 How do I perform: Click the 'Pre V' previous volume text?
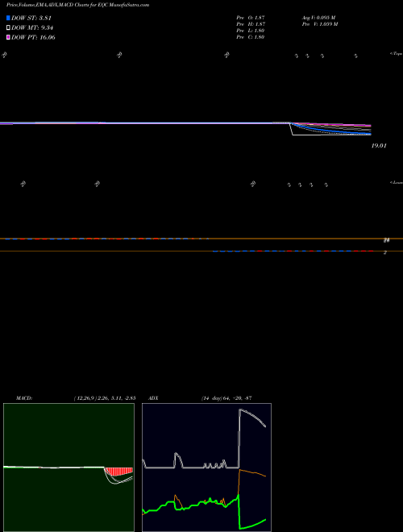coord(320,24)
